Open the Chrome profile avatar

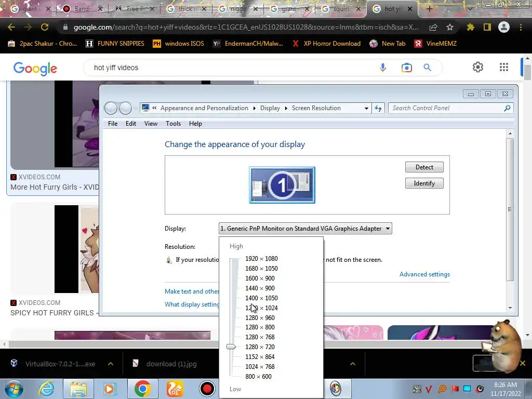pyautogui.click(x=504, y=27)
